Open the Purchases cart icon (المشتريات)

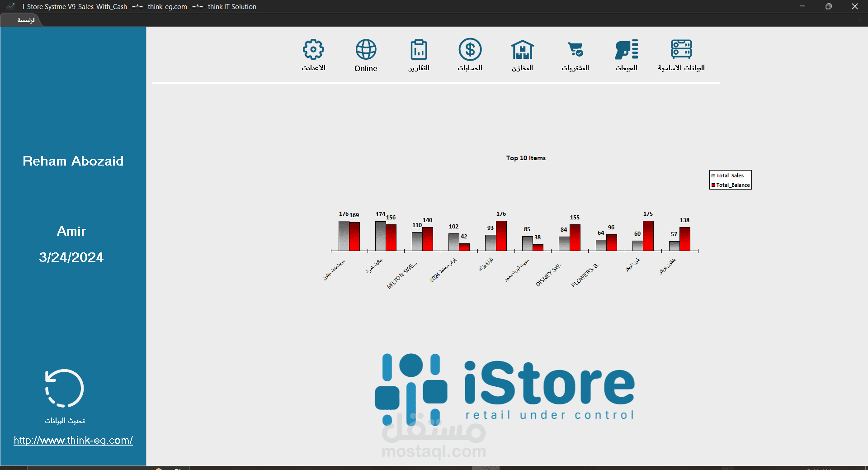point(576,49)
